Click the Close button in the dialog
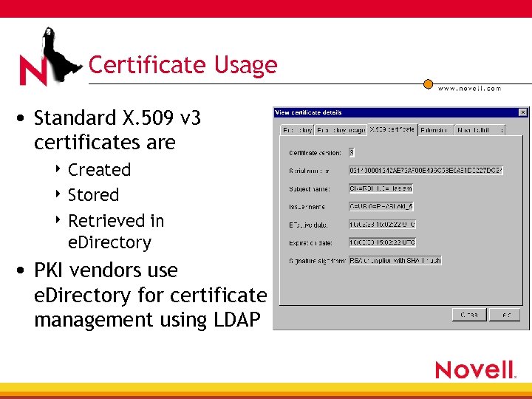The width and height of the screenshot is (532, 399). point(469,315)
